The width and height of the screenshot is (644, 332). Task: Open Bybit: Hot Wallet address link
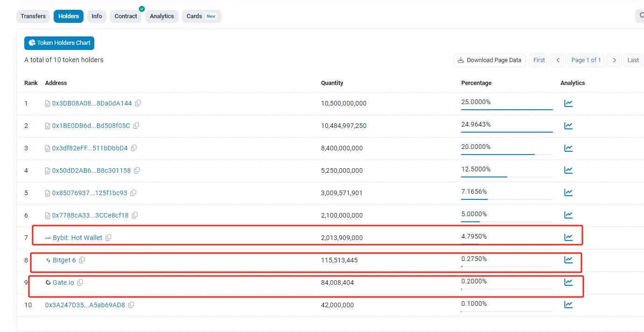click(x=77, y=238)
